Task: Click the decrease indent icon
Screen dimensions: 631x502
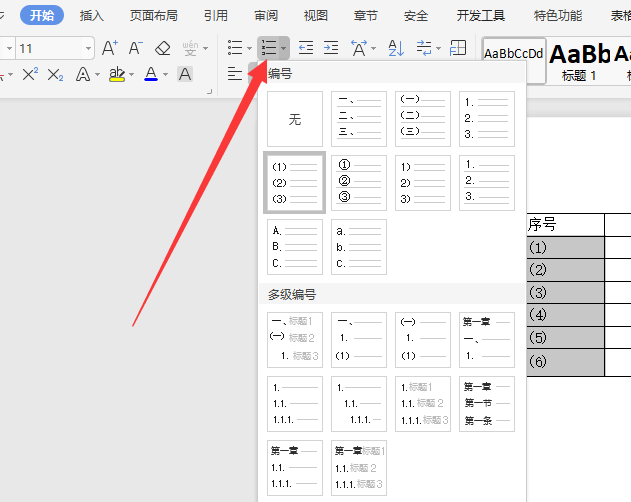Action: tap(306, 48)
